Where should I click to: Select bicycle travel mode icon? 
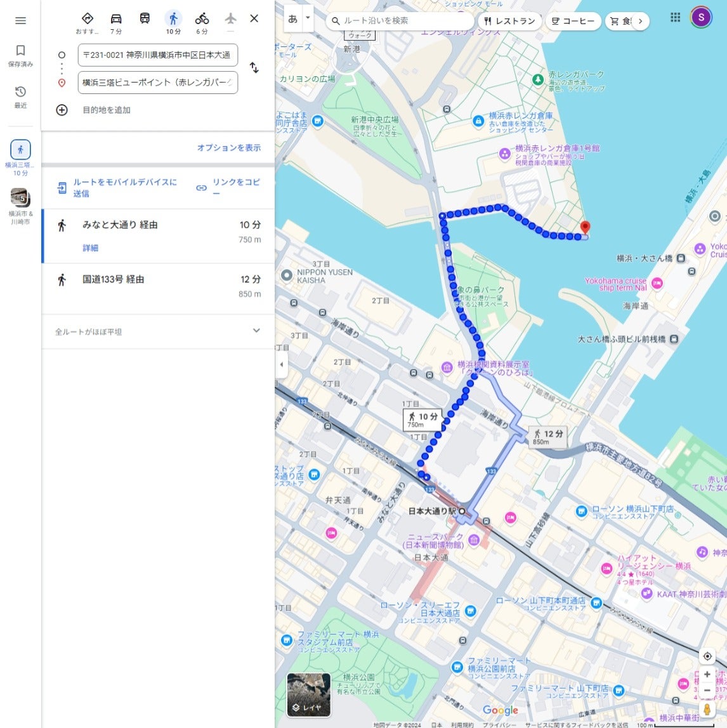[x=202, y=19]
